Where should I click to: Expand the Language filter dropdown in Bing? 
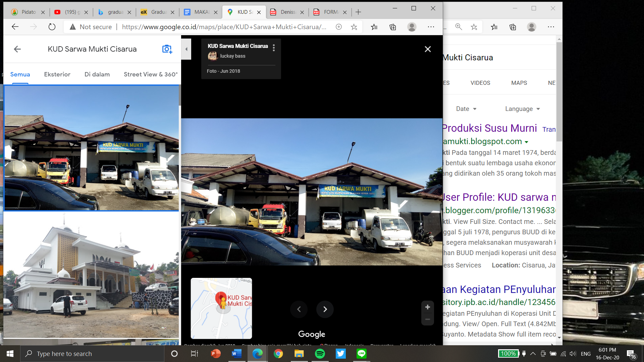(x=522, y=109)
